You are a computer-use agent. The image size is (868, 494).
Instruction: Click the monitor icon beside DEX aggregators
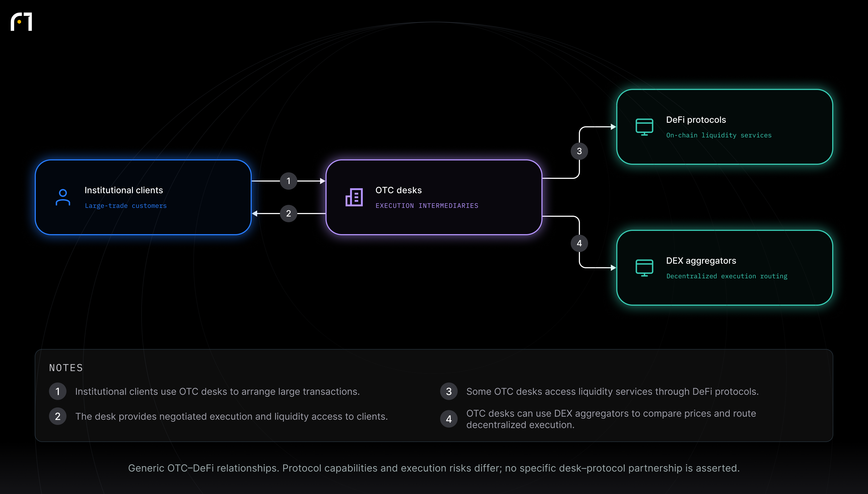tap(644, 268)
